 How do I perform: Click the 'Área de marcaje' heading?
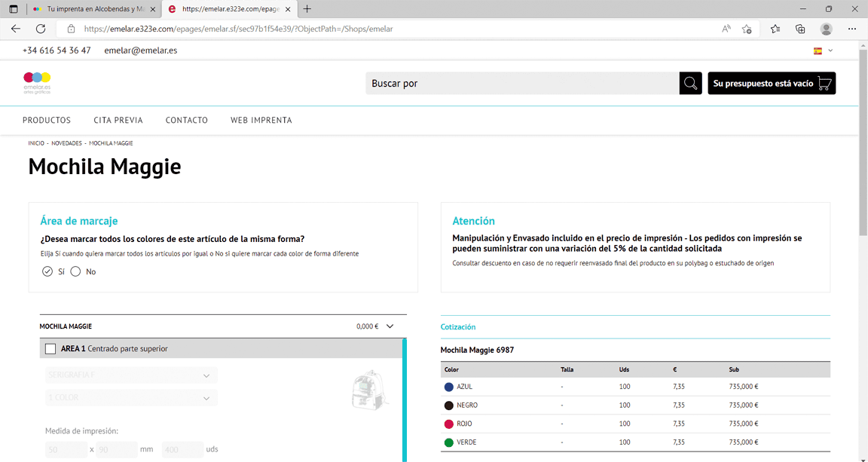point(78,221)
